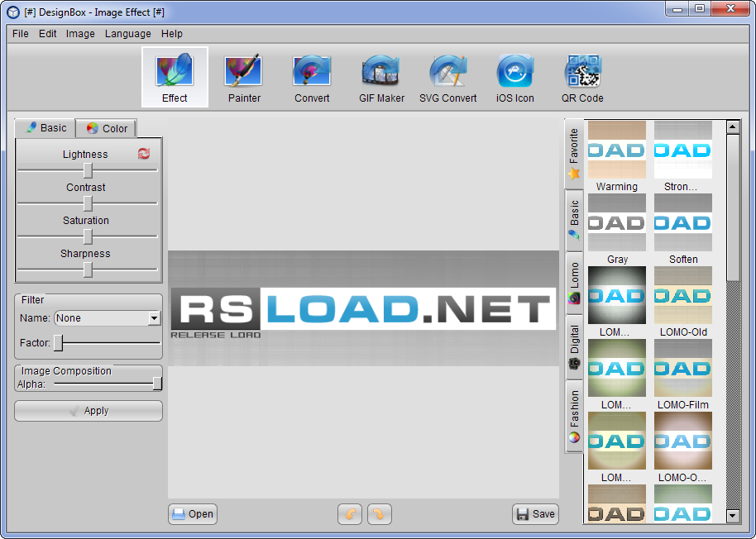Apply the LOMO-O... effect thumbnail

click(682, 441)
